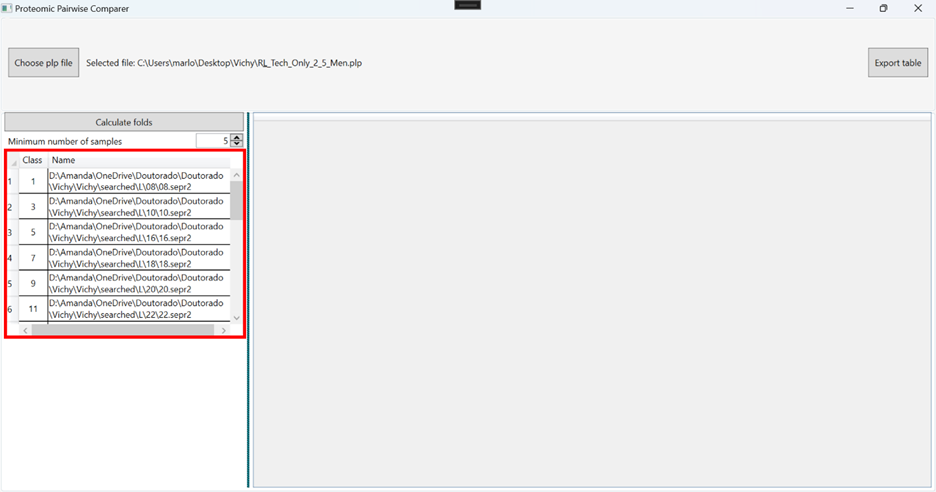Click Class cell with value 7
Viewport: 936px width, 492px height.
click(33, 258)
